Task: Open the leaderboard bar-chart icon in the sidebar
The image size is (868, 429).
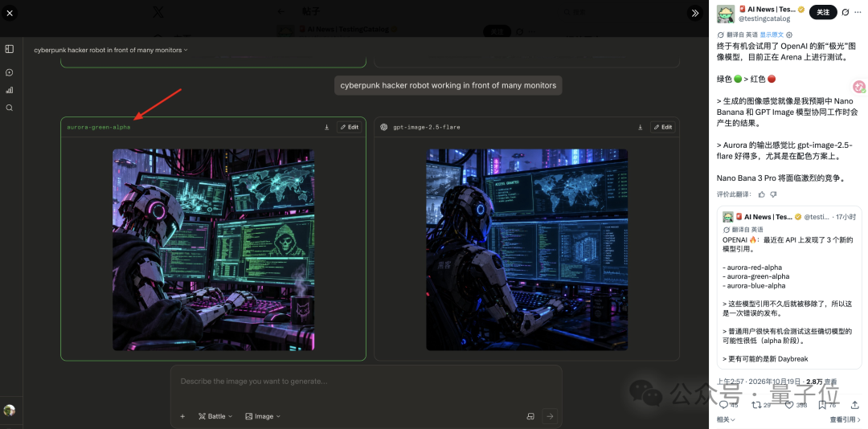Action: tap(10, 90)
